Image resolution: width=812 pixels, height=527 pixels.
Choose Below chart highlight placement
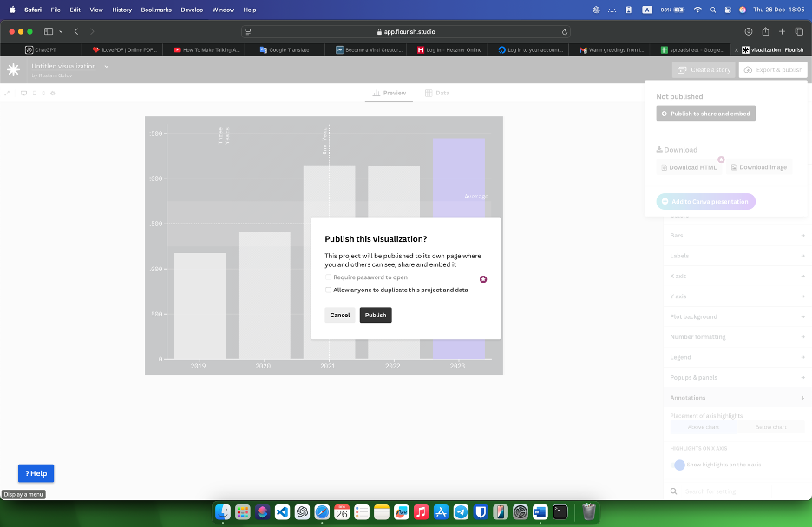(770, 427)
